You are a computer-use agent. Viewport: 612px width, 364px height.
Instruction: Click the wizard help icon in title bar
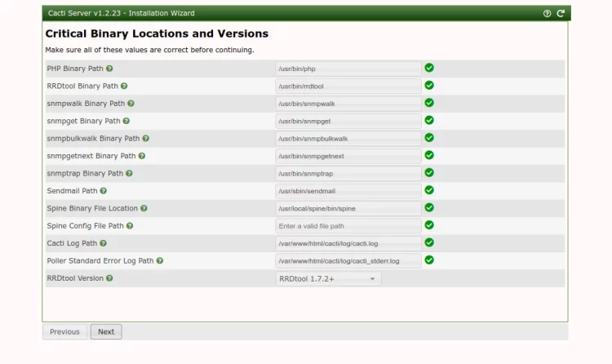pyautogui.click(x=547, y=14)
